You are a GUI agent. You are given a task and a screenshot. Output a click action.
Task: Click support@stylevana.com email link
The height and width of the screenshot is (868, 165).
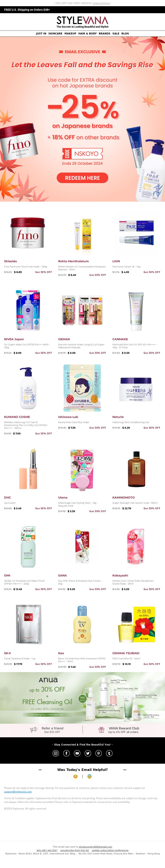tap(18, 792)
